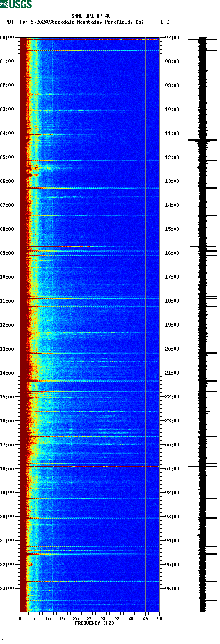
Task: Click the PDT time label 23:00
Action: point(7,589)
